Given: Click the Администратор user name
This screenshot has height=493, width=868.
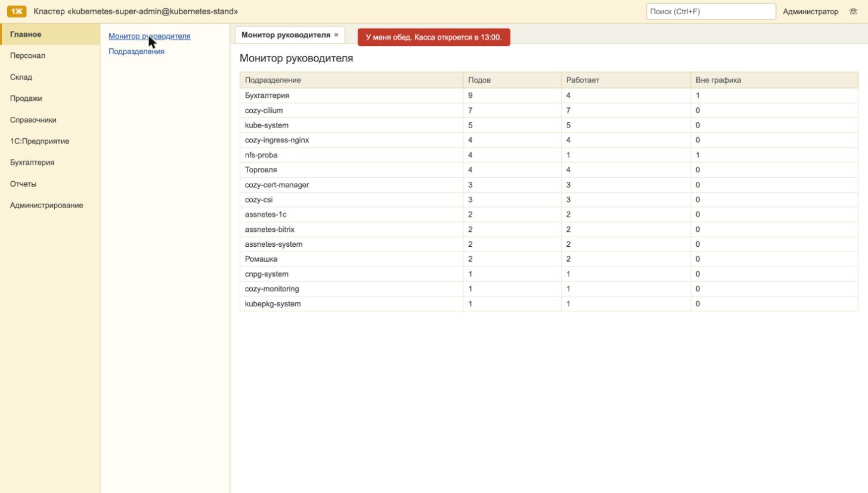Looking at the screenshot, I should point(810,11).
